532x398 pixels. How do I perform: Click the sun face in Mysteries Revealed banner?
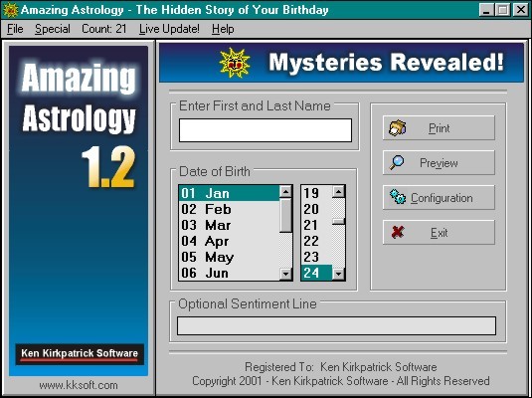tap(235, 63)
